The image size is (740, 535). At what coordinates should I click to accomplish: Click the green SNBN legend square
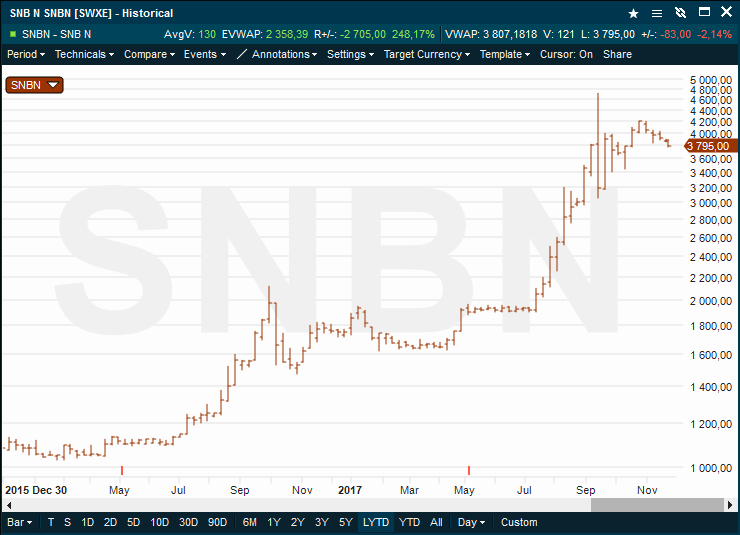(x=13, y=34)
